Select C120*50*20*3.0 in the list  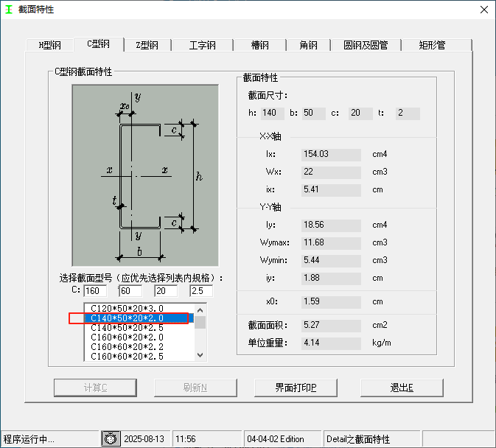pyautogui.click(x=139, y=308)
